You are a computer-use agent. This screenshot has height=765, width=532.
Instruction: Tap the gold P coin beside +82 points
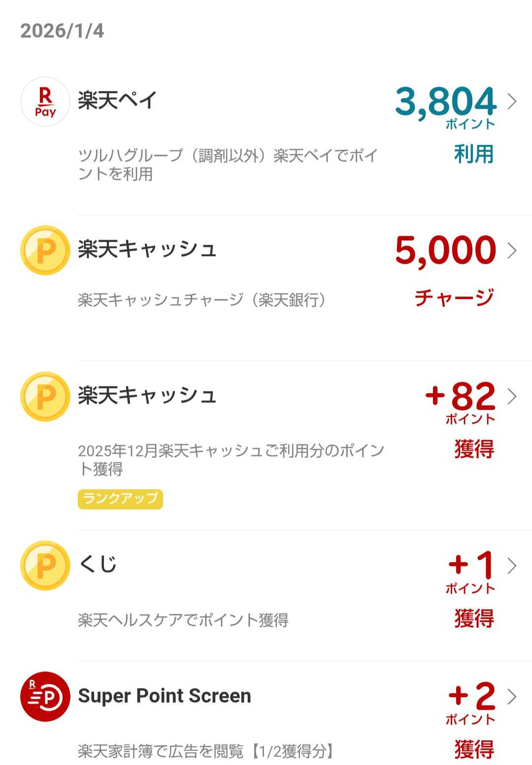[45, 397]
